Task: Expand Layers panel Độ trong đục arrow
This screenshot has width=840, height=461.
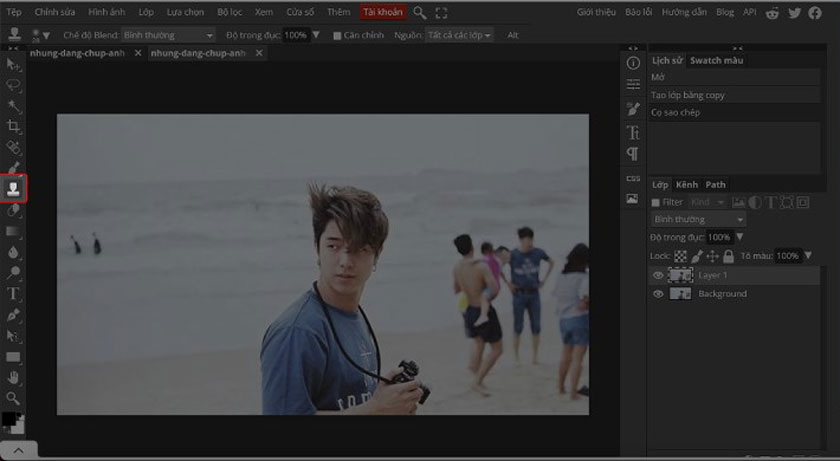Action: pyautogui.click(x=740, y=237)
